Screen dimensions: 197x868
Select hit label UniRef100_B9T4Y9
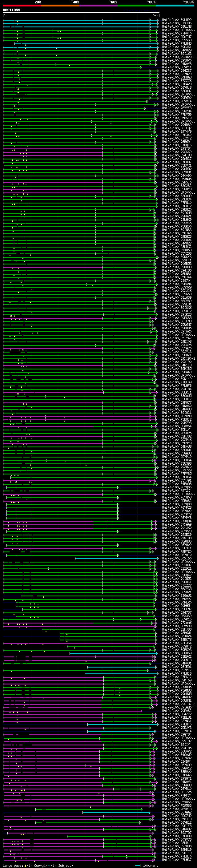point(176,132)
